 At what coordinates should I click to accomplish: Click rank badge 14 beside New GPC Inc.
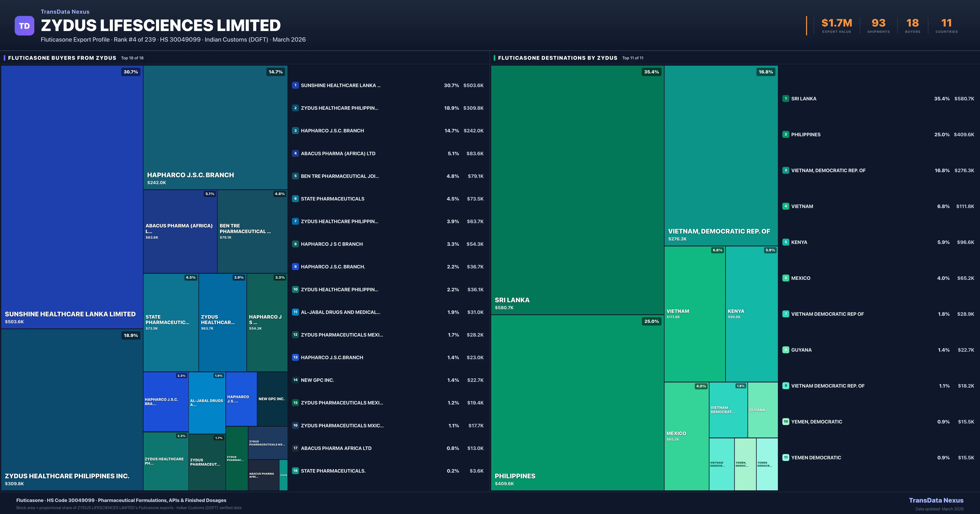[295, 380]
